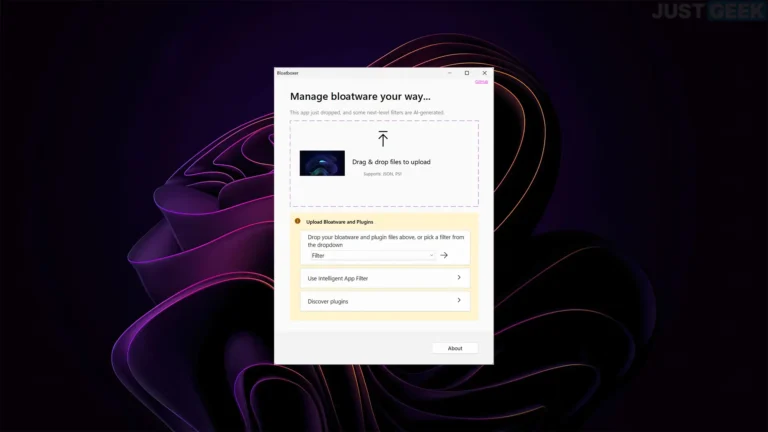Viewport: 768px width, 432px height.
Task: Click the 'Supports: JSON, PS1' hint text
Action: point(383,173)
